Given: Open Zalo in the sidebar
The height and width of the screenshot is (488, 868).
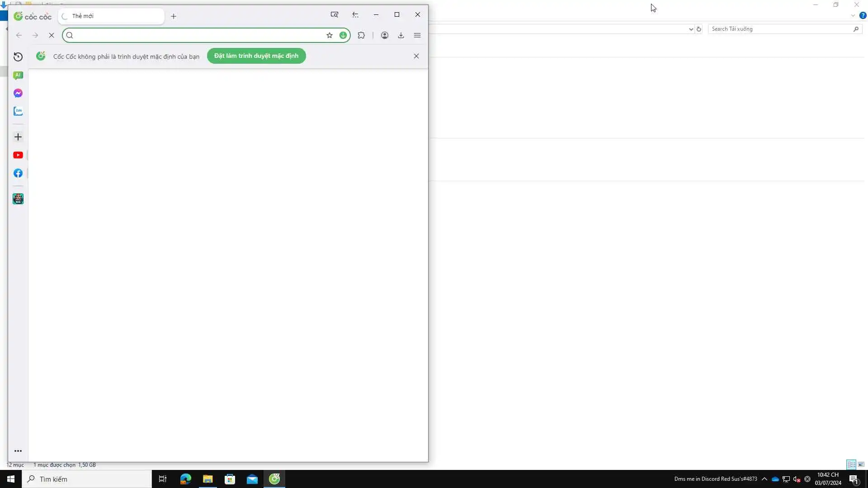Looking at the screenshot, I should (18, 111).
